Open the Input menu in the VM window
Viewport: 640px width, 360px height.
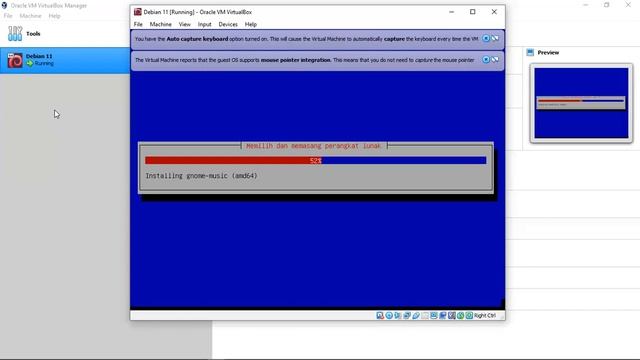pos(204,24)
